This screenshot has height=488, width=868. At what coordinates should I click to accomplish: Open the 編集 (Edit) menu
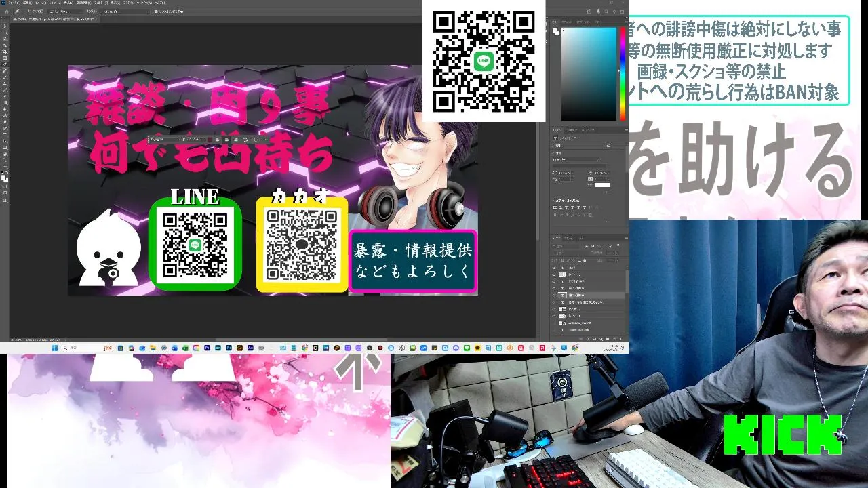[x=28, y=3]
